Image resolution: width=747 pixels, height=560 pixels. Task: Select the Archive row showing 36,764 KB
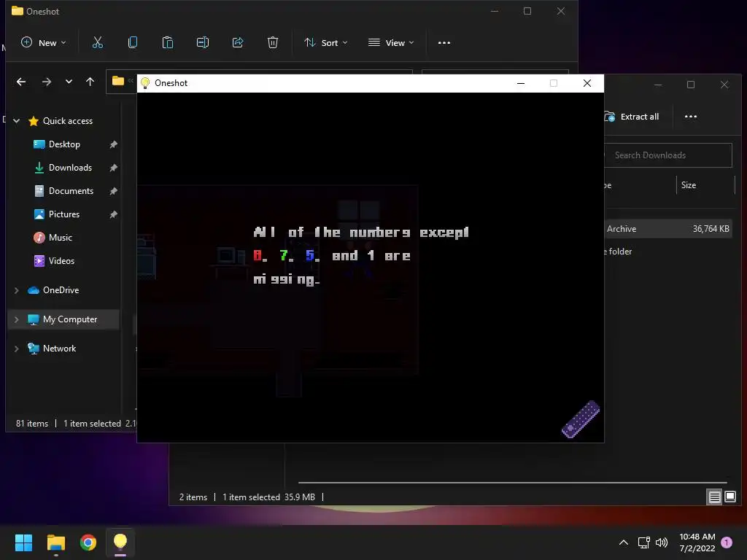click(x=668, y=228)
